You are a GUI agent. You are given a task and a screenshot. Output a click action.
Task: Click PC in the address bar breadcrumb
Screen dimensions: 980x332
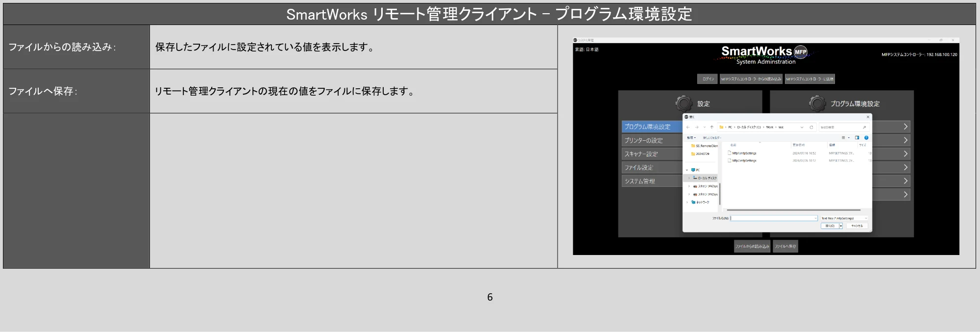pos(730,127)
